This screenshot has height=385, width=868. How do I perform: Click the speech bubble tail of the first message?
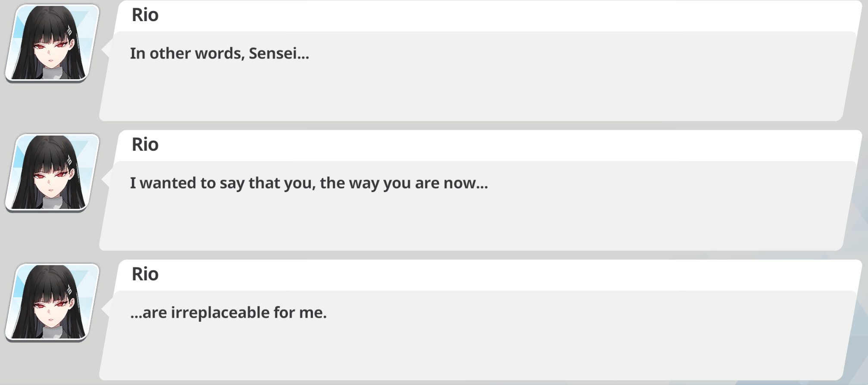point(107,50)
